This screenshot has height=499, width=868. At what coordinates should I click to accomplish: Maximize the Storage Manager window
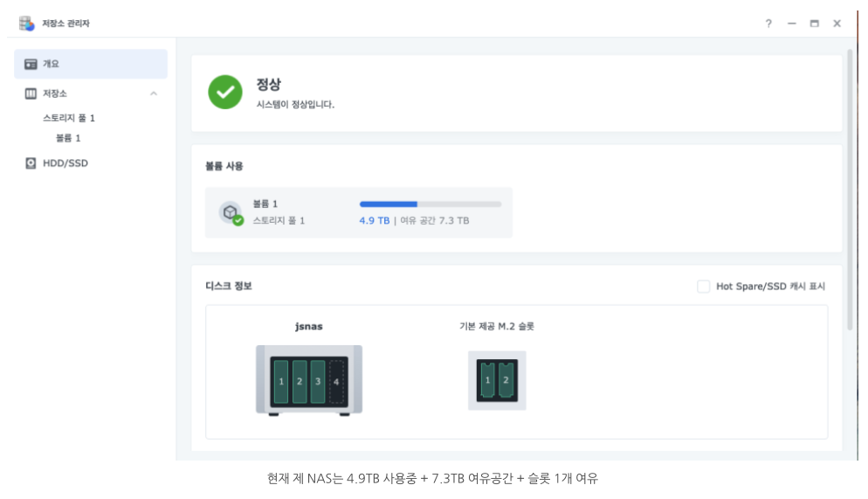point(814,24)
